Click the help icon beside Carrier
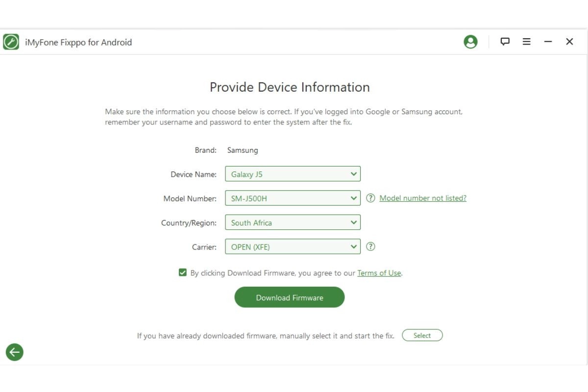 coord(371,246)
